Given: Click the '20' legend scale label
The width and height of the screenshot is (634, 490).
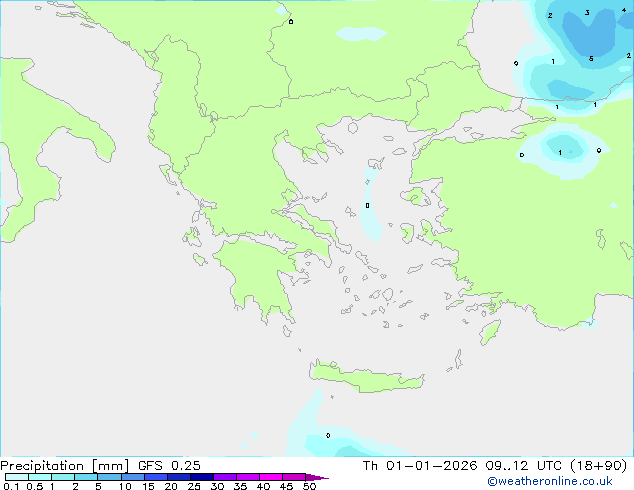Looking at the screenshot, I should click(x=171, y=486).
